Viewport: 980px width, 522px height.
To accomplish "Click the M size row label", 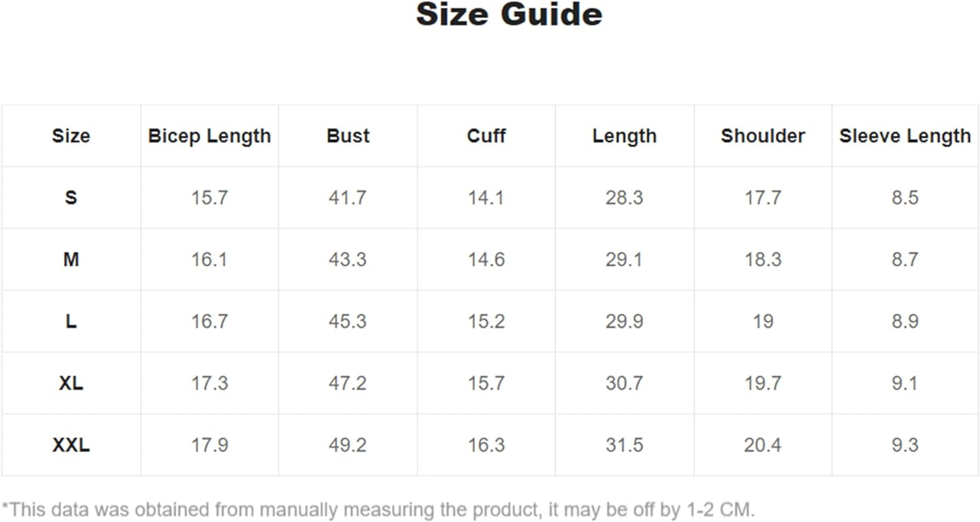I will coord(71,259).
